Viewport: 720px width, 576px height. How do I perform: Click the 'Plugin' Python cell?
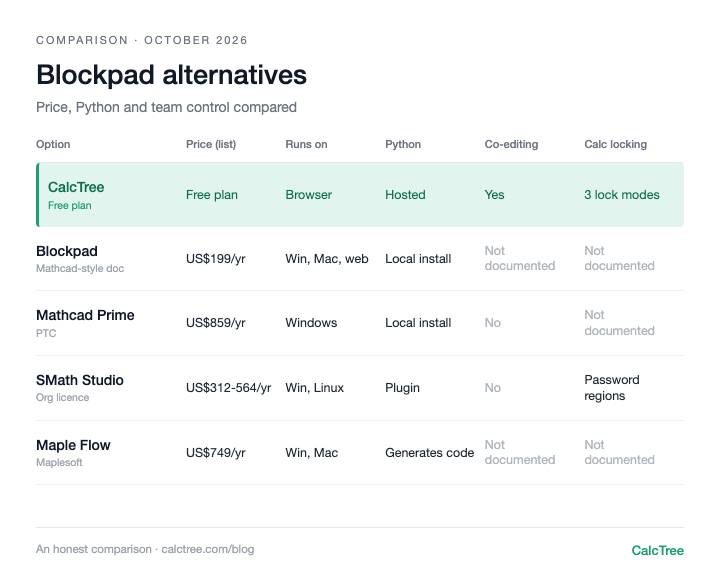(x=402, y=388)
